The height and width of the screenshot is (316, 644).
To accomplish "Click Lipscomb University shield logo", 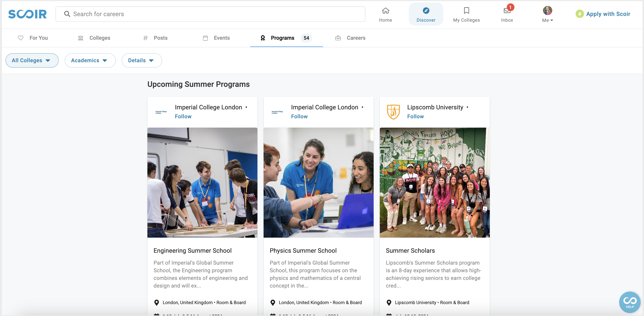I will click(393, 112).
